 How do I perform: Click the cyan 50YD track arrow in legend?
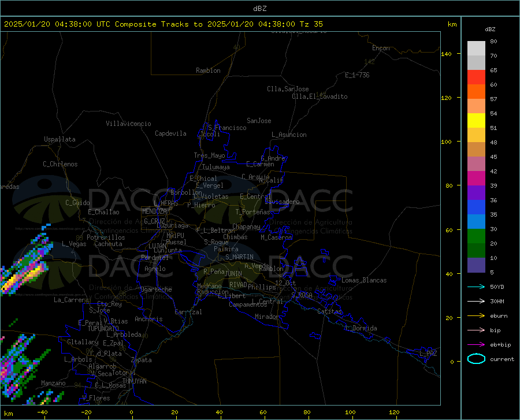tap(476, 287)
